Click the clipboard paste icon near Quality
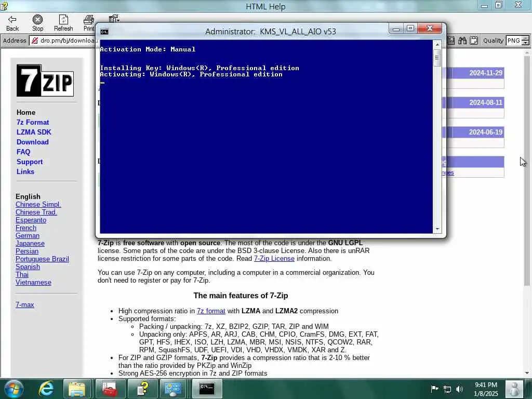Screen dimensions: 532x399 474,41
